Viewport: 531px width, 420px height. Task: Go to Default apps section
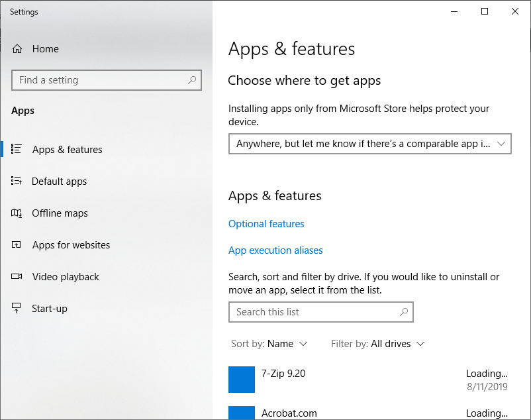coord(60,182)
